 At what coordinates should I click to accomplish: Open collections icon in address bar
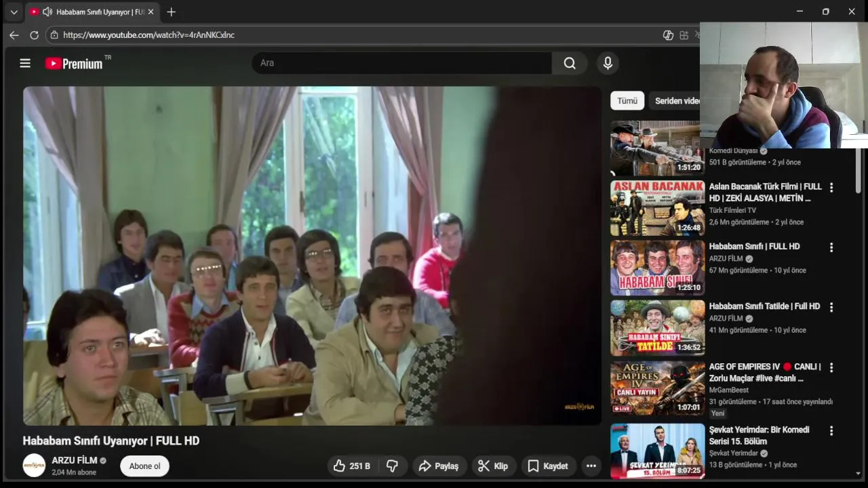pos(684,35)
